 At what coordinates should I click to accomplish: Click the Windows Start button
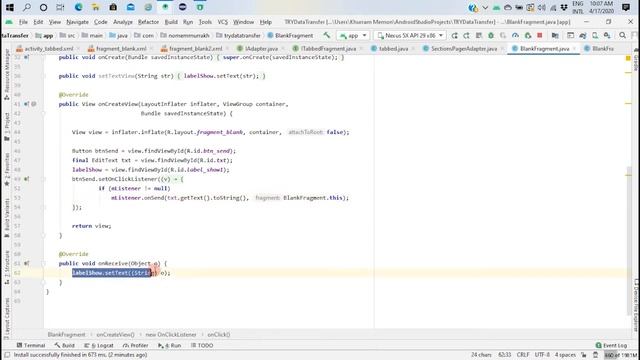[x=9, y=7]
